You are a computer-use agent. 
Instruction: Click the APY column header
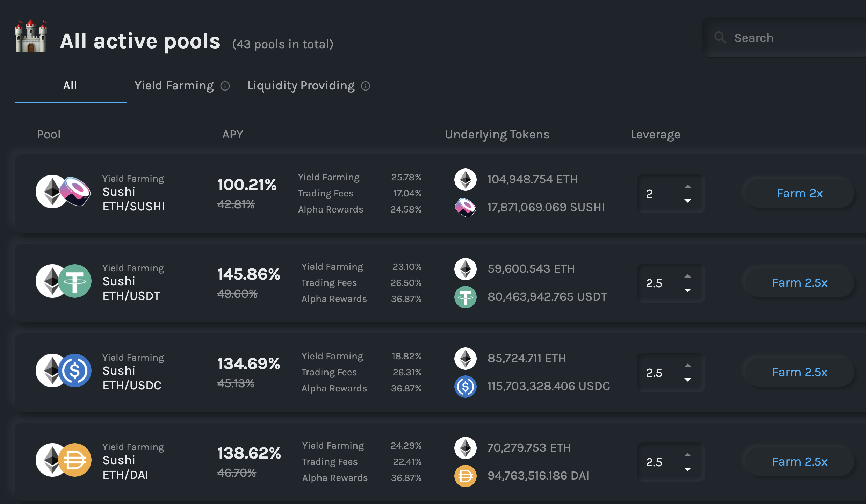[x=233, y=135]
